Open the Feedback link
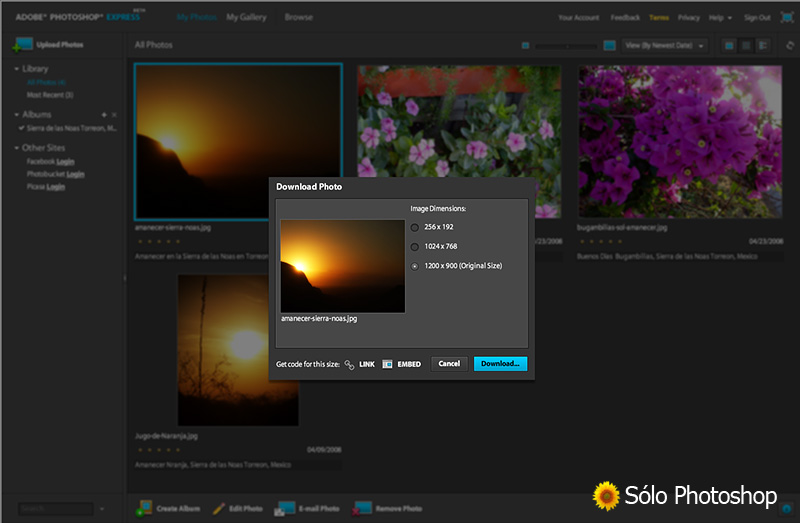The height and width of the screenshot is (523, 800). [625, 17]
